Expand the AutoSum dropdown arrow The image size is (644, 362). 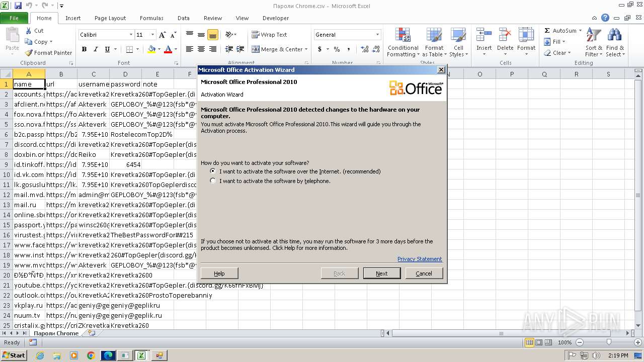(x=580, y=31)
